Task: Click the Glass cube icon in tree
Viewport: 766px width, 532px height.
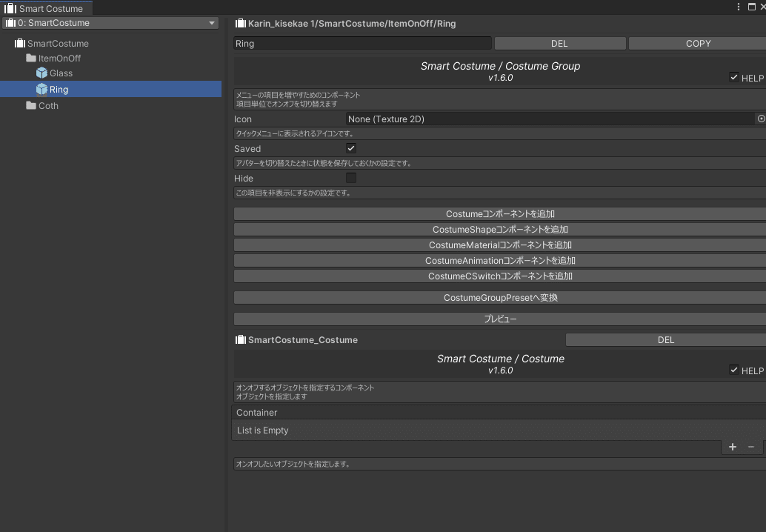Action: 41,73
